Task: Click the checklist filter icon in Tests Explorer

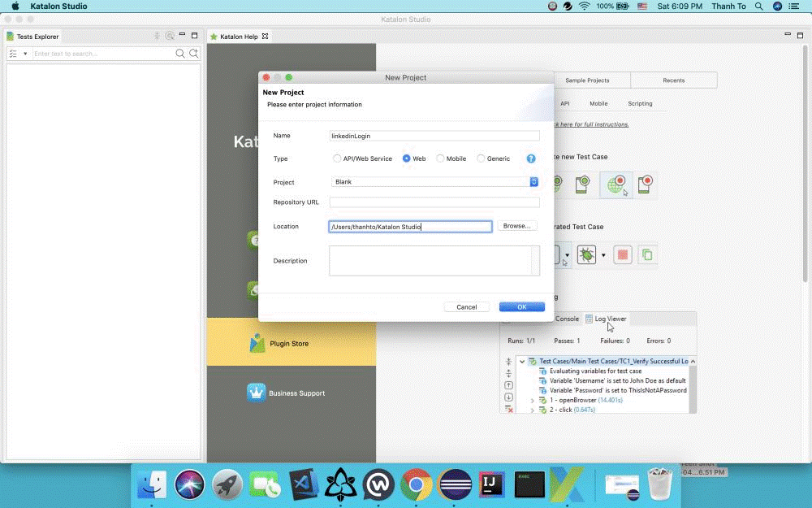Action: tap(14, 54)
